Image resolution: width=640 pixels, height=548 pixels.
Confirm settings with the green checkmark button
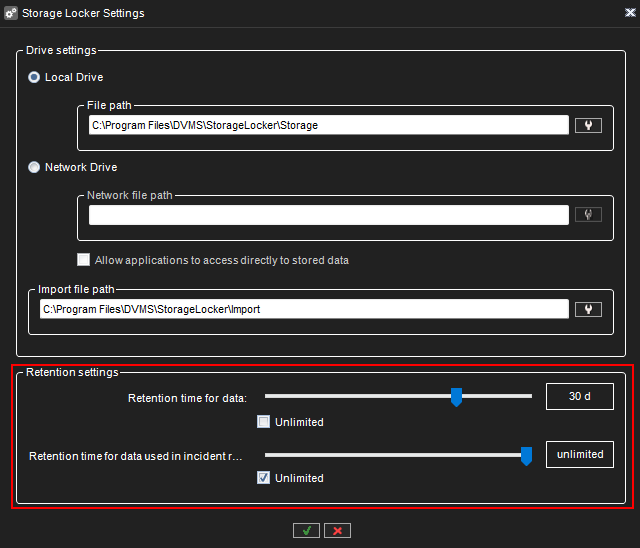point(306,530)
